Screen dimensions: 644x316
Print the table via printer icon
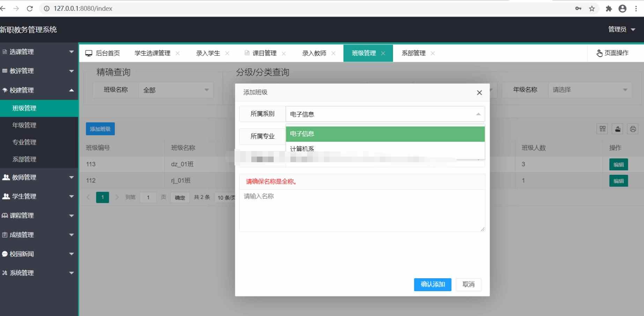[x=633, y=129]
